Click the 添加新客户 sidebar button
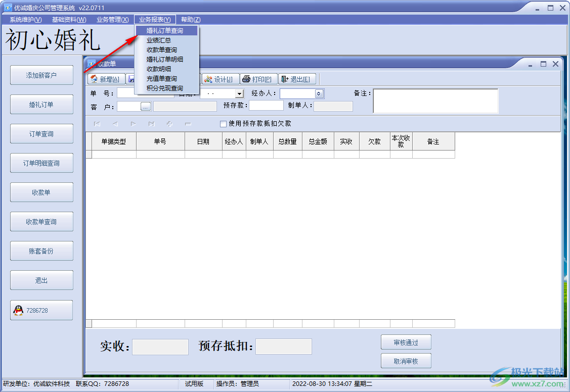 (x=41, y=75)
